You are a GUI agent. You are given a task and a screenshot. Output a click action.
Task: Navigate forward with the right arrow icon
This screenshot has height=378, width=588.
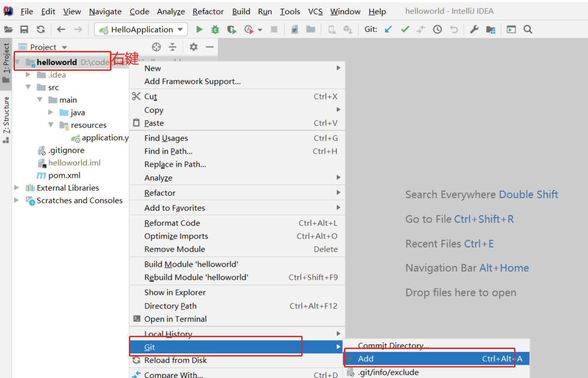78,29
